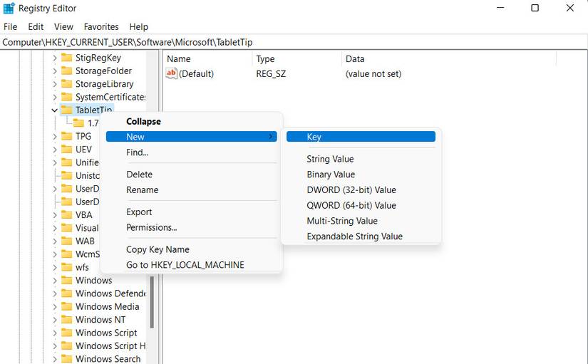Viewport: 588px width, 364px height.
Task: Create a new Multi-String Value
Action: pyautogui.click(x=361, y=221)
